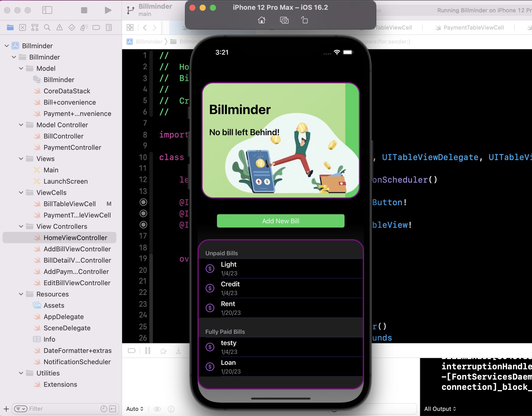The height and width of the screenshot is (416, 532).
Task: Collapse the Model Controller folder
Action: (x=21, y=125)
